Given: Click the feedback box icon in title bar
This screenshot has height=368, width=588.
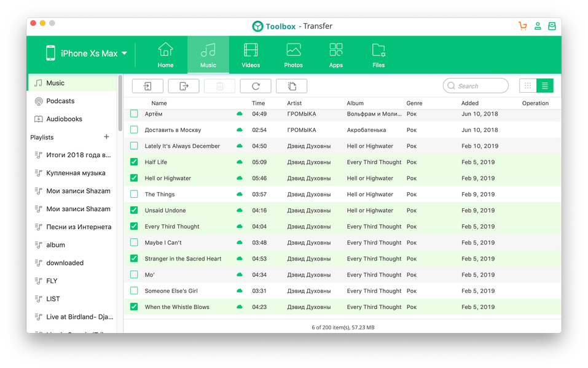Looking at the screenshot, I should (x=552, y=26).
